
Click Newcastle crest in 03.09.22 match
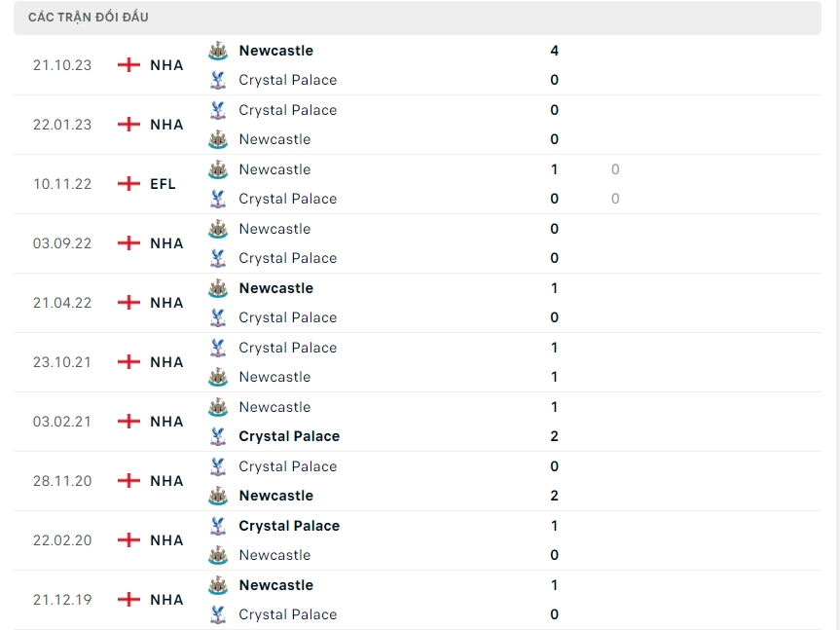click(x=218, y=229)
